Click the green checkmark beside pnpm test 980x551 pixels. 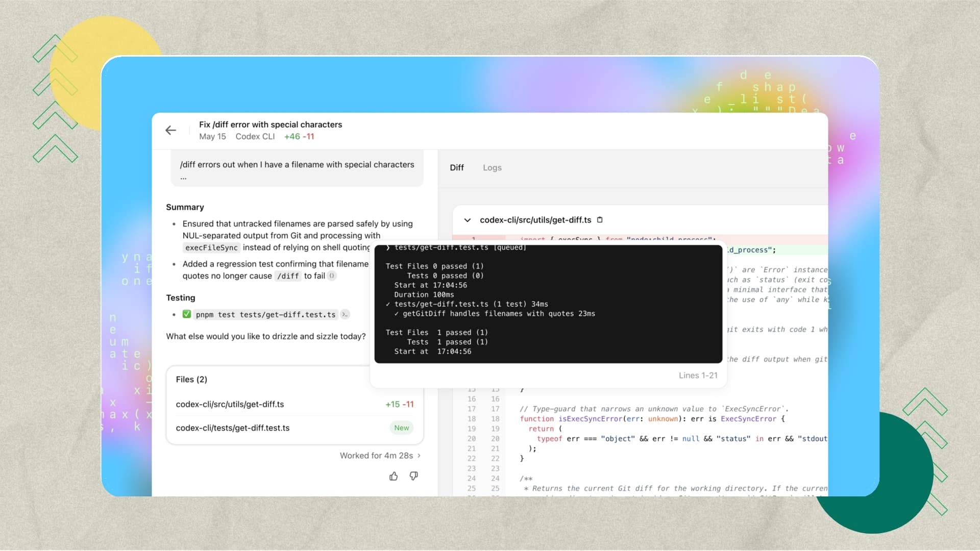click(x=187, y=314)
